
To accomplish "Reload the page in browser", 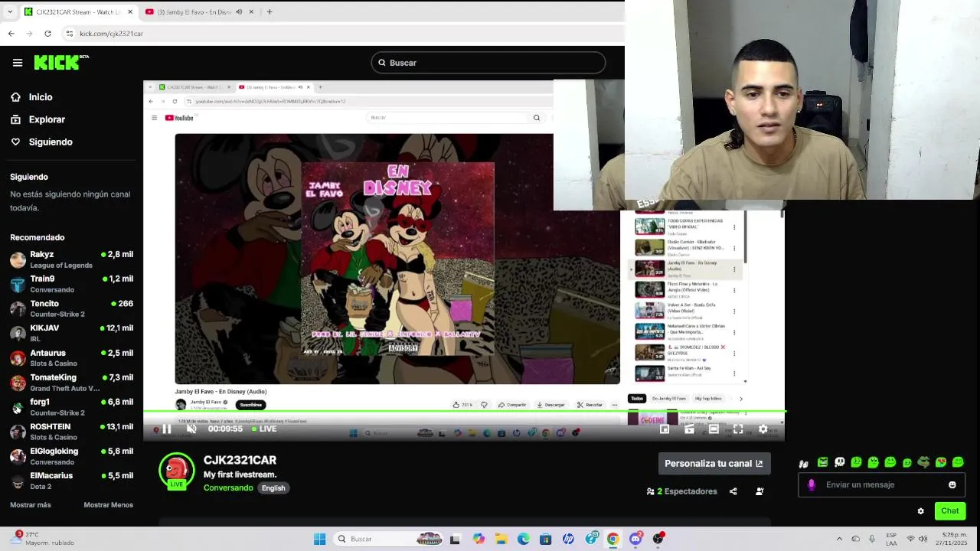I will point(47,34).
